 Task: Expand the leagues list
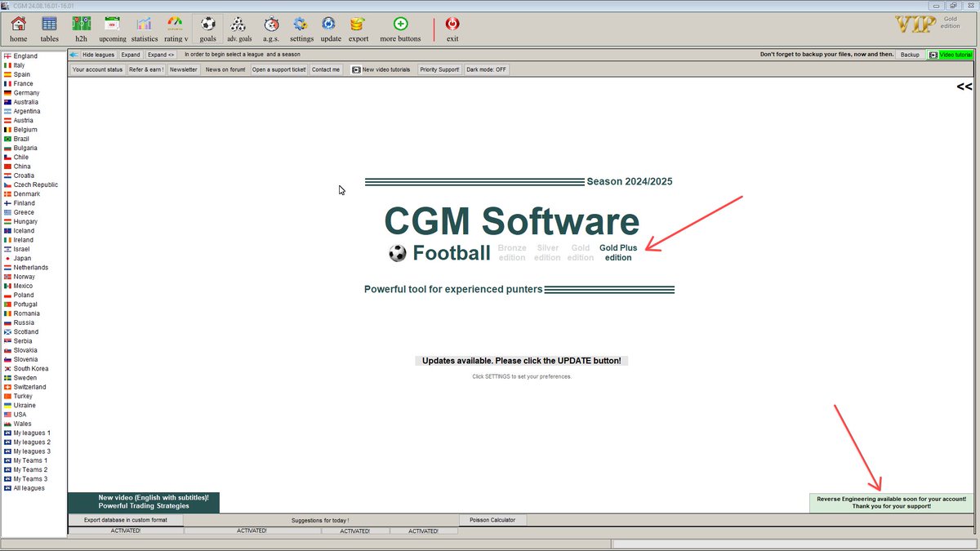(131, 54)
